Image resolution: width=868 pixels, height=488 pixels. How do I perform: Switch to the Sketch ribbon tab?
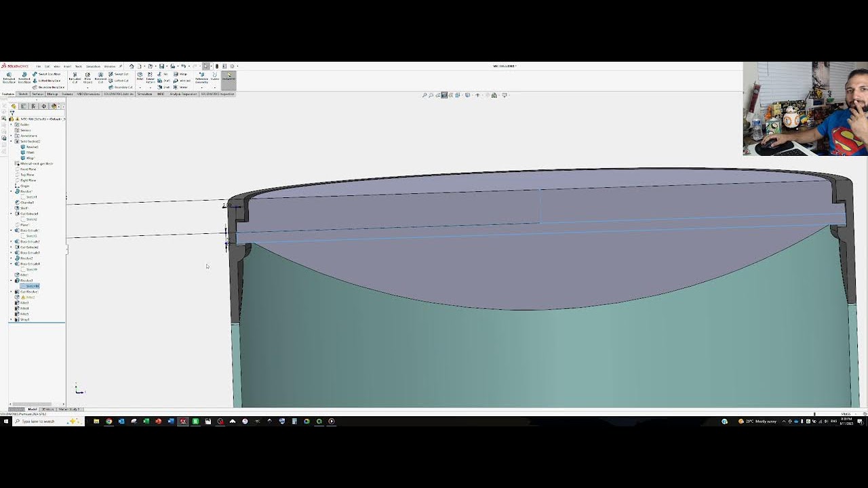[x=23, y=94]
